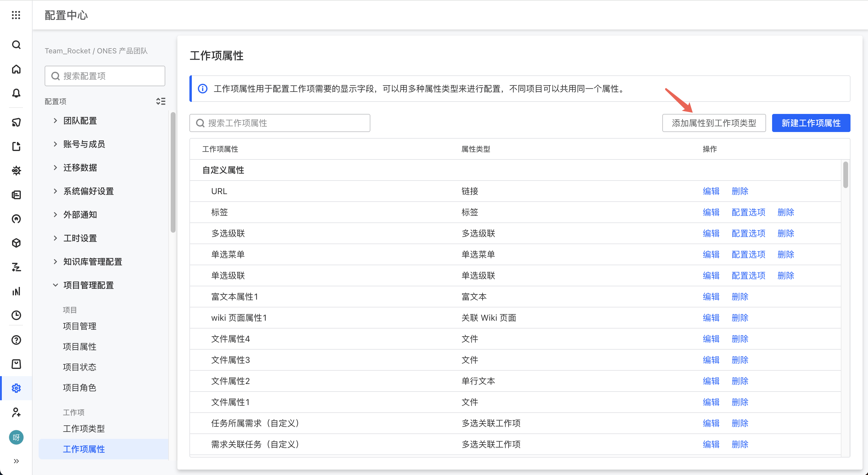Screen dimensions: 868x475
Task: Open the clock timesheet icon
Action: pyautogui.click(x=16, y=315)
